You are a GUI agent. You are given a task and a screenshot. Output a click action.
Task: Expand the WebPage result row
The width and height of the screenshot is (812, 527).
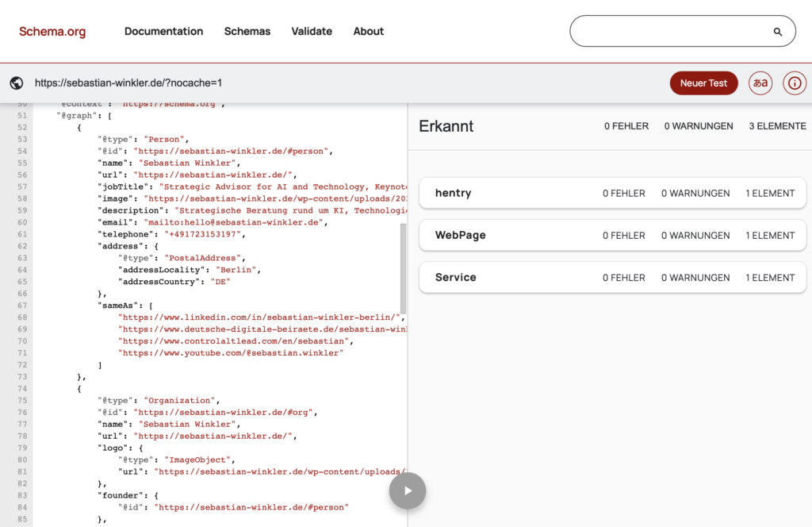tap(611, 236)
